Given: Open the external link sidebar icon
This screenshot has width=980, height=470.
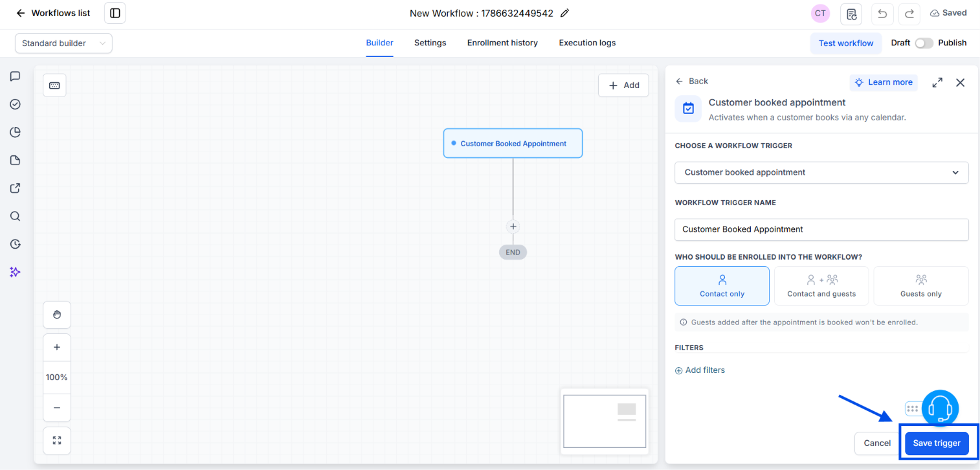Looking at the screenshot, I should tap(16, 188).
